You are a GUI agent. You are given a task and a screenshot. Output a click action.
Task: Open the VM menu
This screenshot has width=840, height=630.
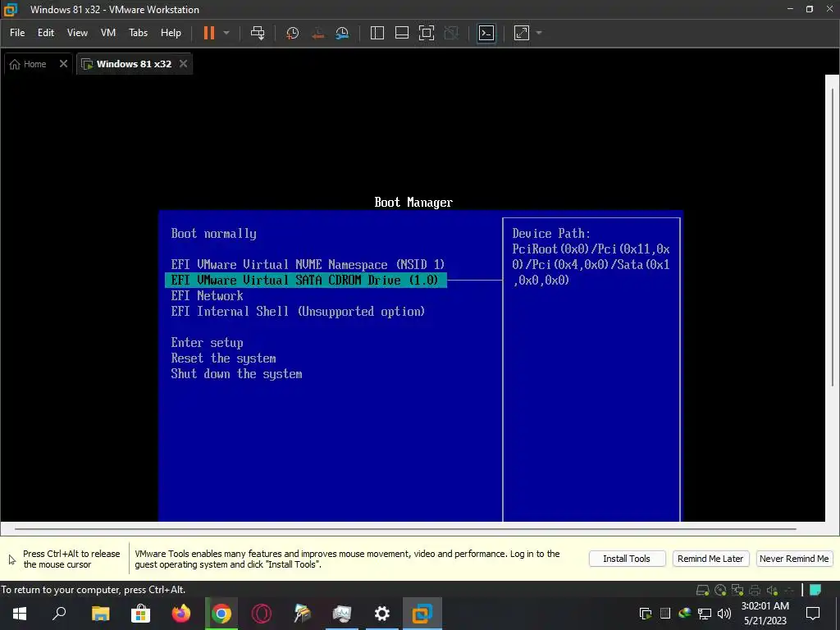click(108, 33)
